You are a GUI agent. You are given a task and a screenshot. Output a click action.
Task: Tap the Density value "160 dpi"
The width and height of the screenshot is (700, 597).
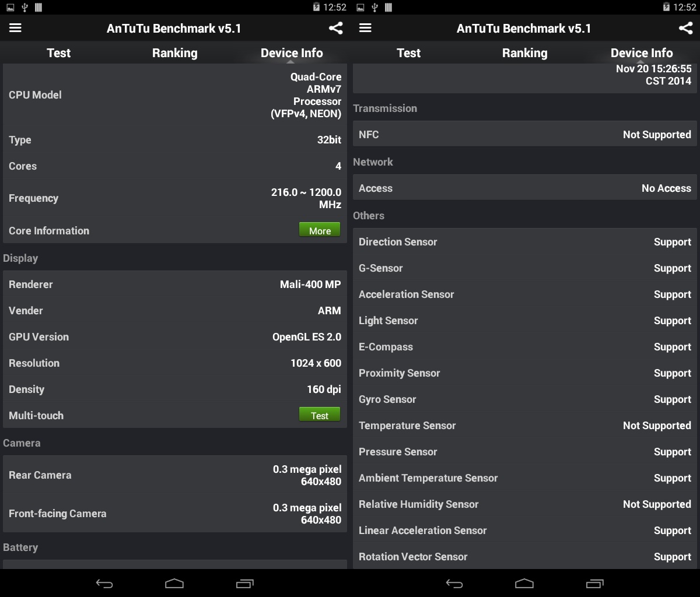click(324, 389)
